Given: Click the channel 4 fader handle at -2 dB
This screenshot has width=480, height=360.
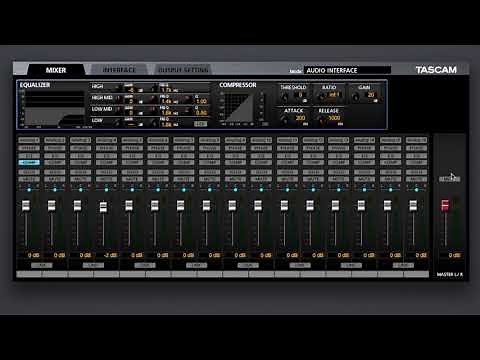Looking at the screenshot, I should click(103, 207).
